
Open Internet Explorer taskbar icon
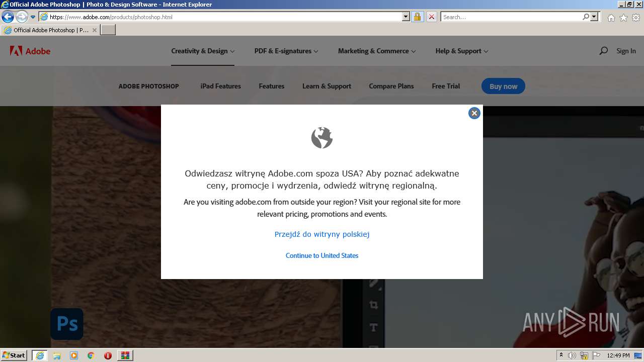[40, 355]
